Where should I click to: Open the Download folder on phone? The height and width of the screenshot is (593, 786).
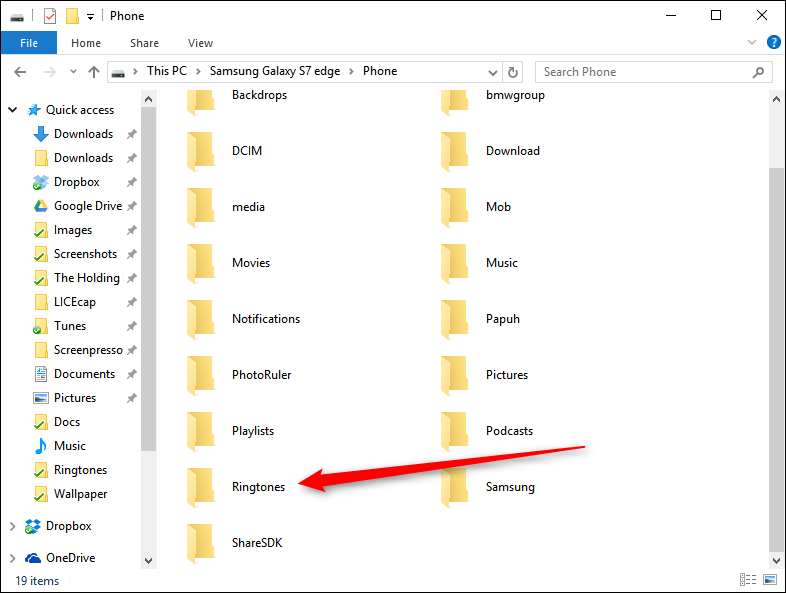[x=490, y=151]
